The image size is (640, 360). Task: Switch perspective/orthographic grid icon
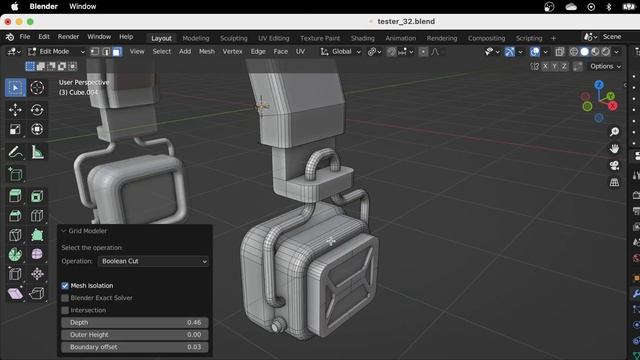pyautogui.click(x=614, y=182)
